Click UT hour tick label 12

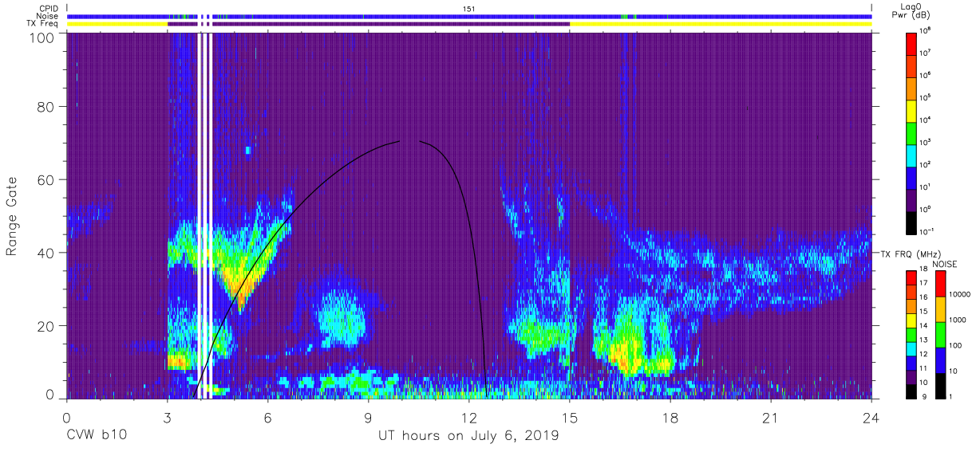point(469,417)
